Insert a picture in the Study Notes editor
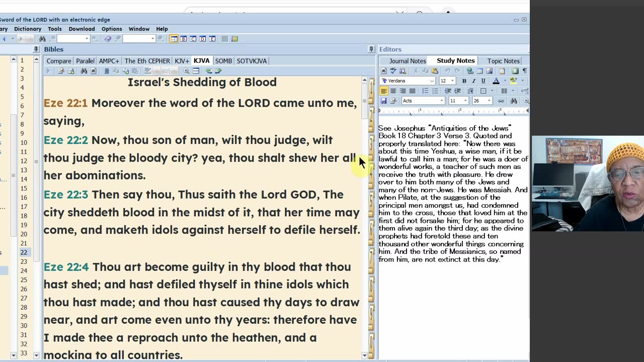Screen dimensions: 644x362 point(490,71)
